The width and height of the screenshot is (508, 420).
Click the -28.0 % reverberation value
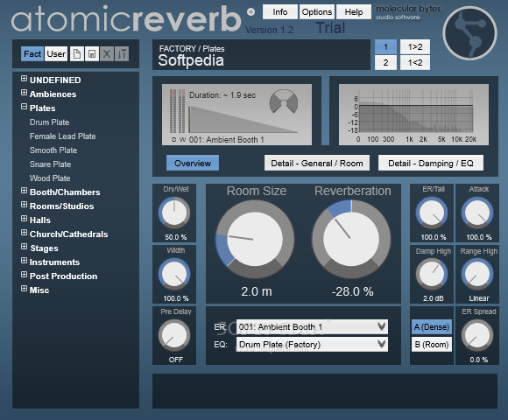(x=352, y=291)
